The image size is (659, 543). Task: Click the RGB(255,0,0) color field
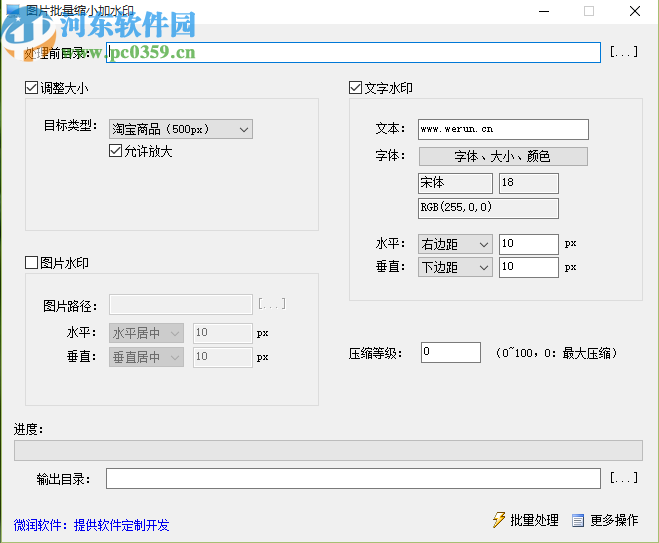488,208
